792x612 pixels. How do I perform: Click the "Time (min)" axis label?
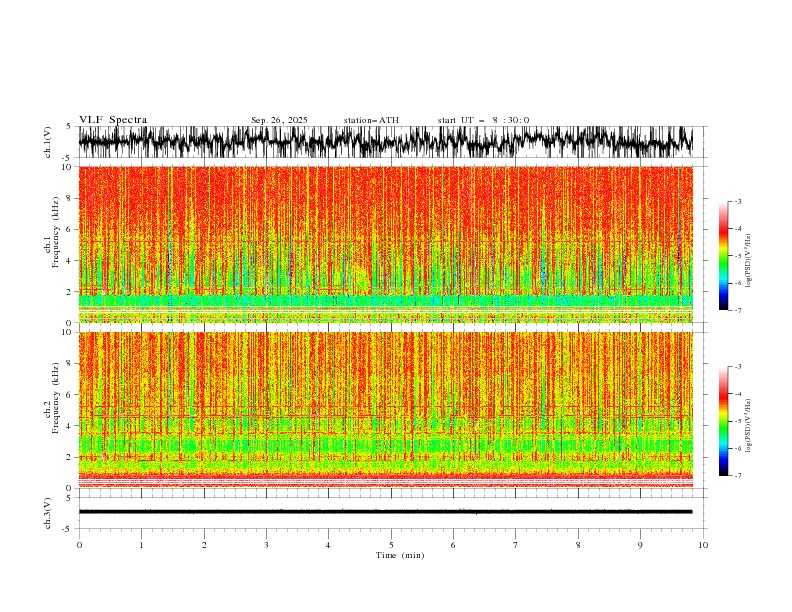pyautogui.click(x=400, y=555)
